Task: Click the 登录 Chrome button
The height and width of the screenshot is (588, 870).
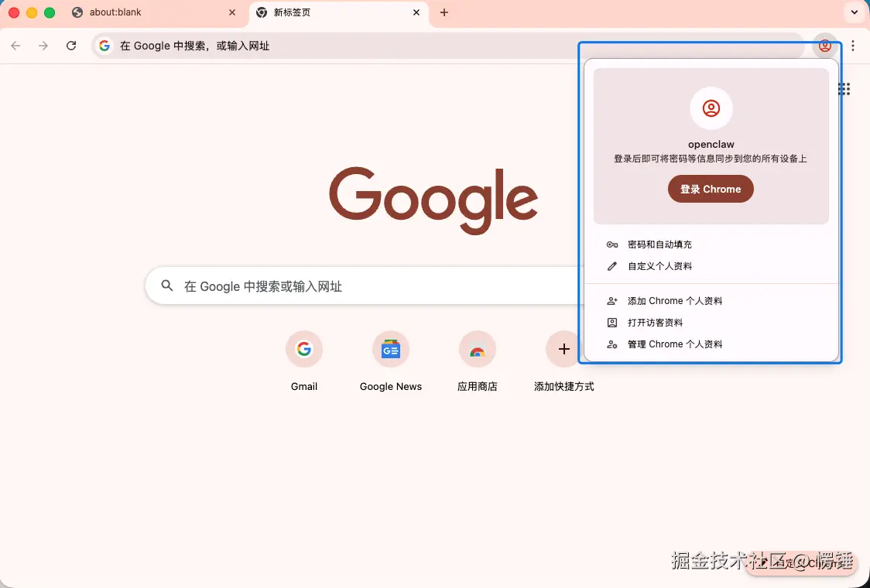Action: [x=711, y=189]
